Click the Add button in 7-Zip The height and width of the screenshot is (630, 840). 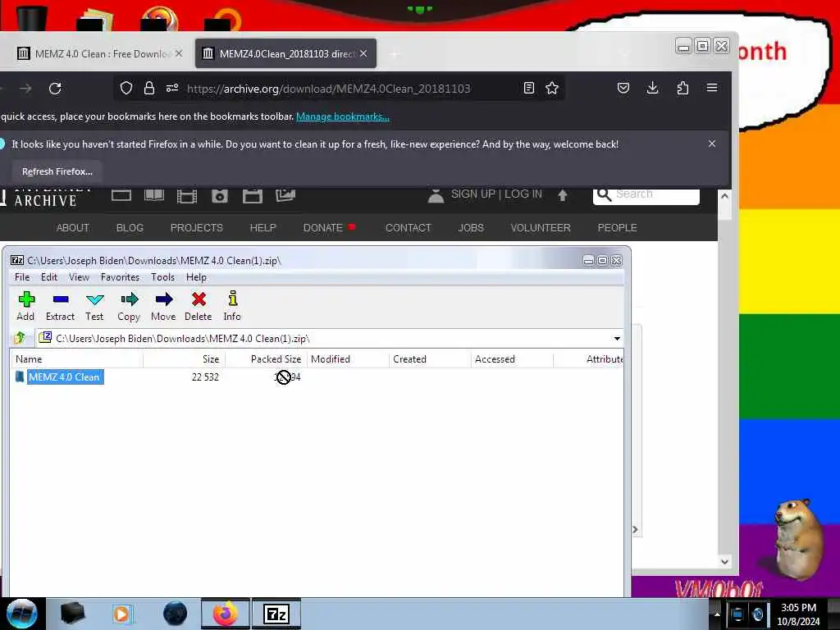point(25,307)
